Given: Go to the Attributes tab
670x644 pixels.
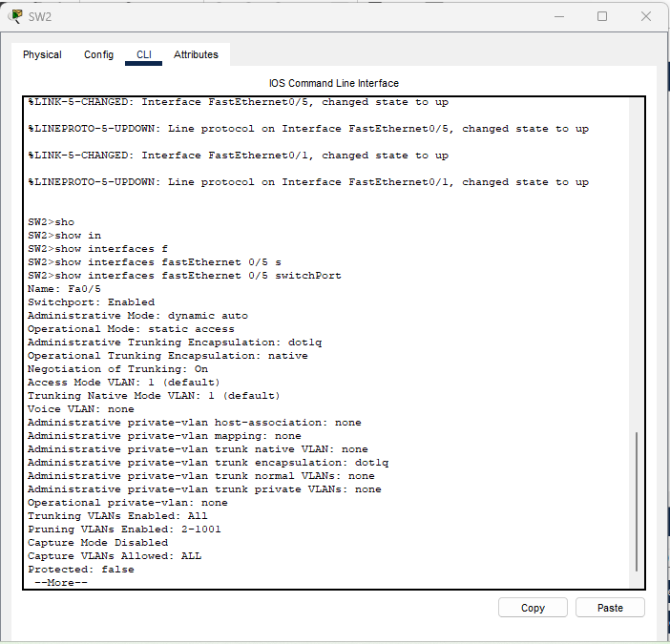Looking at the screenshot, I should coord(196,54).
